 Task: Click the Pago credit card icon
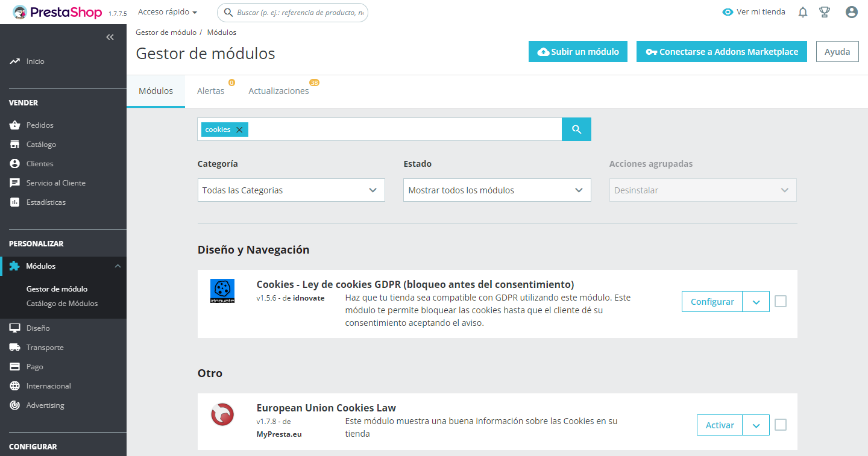pos(15,367)
